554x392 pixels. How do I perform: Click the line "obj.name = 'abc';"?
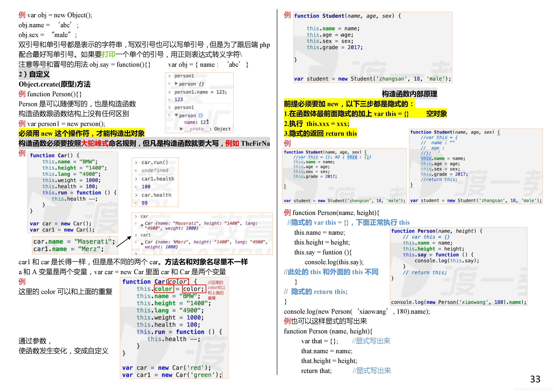coord(48,25)
